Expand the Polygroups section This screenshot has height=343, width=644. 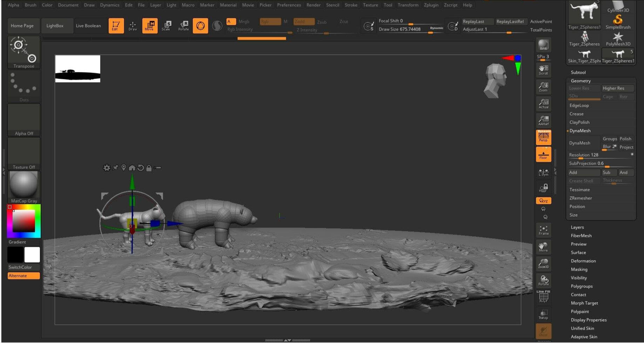point(582,286)
